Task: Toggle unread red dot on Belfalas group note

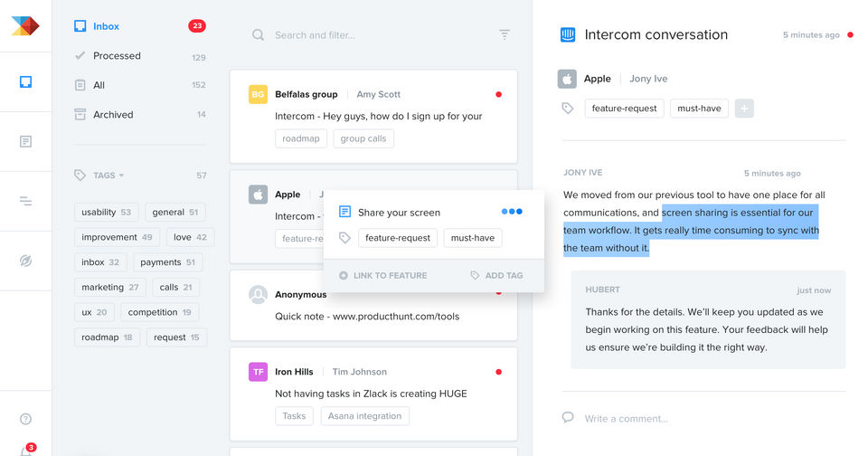Action: tap(498, 94)
